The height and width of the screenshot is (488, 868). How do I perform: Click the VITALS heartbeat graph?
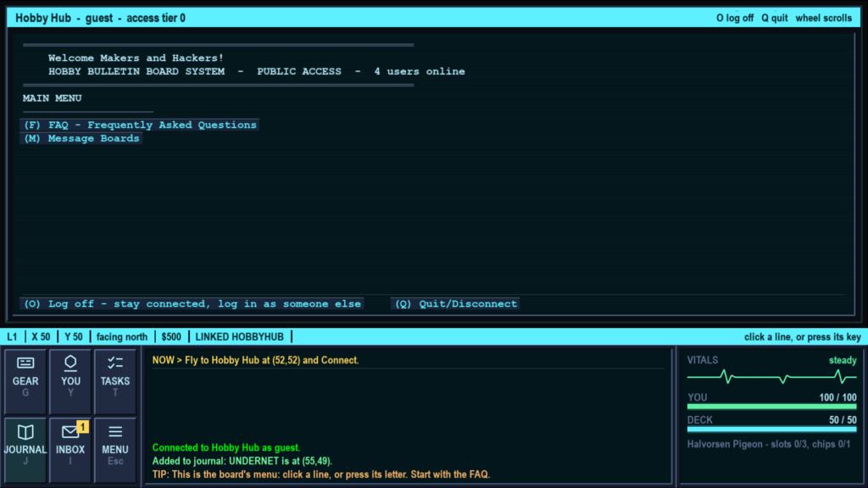[x=771, y=377]
